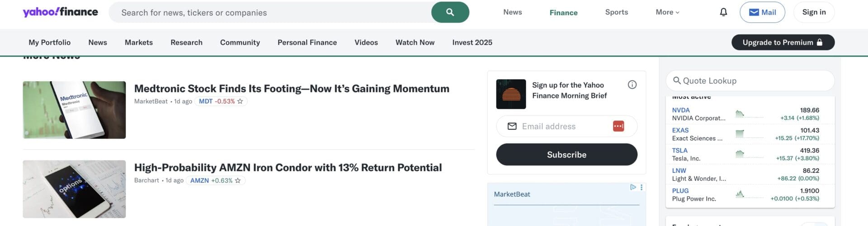
Task: Click the AdChoices triangle icon
Action: point(633,187)
